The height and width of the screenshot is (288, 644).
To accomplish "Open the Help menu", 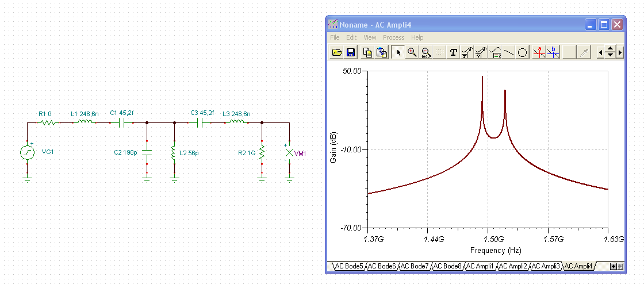I will point(417,37).
